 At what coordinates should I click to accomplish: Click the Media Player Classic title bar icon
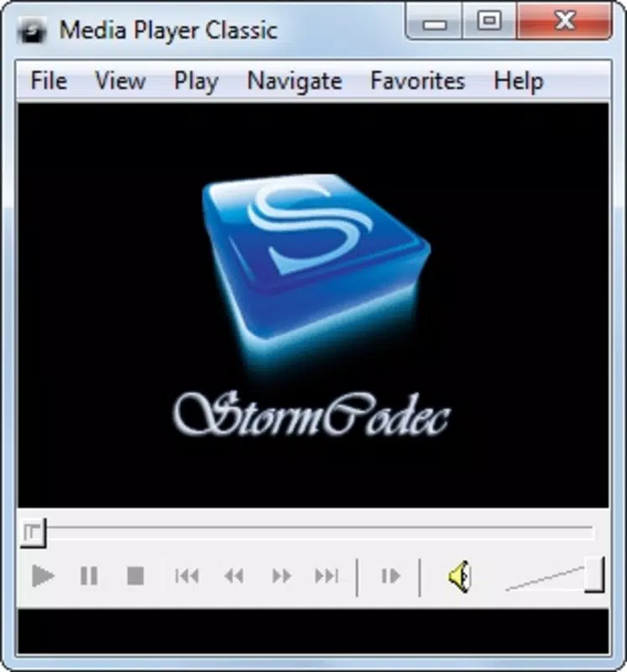point(32,30)
